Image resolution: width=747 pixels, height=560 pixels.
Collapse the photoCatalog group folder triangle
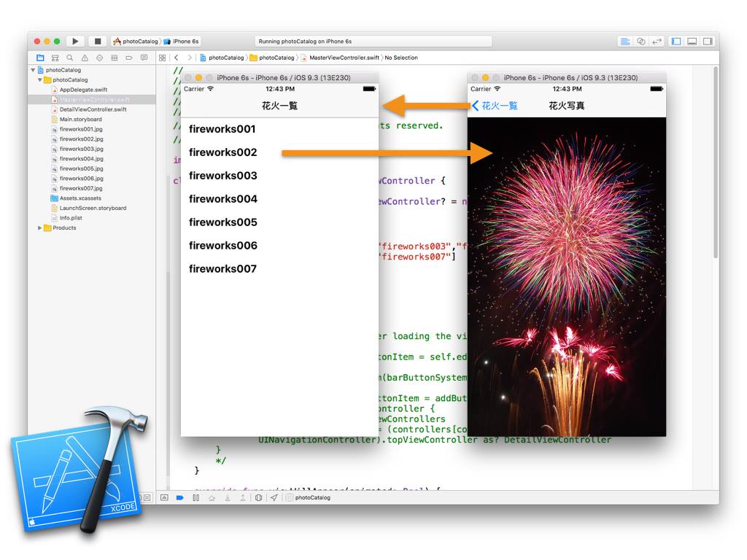[x=40, y=80]
